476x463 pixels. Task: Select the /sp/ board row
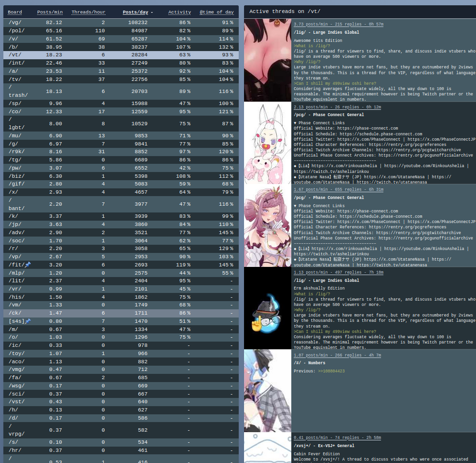coord(121,104)
